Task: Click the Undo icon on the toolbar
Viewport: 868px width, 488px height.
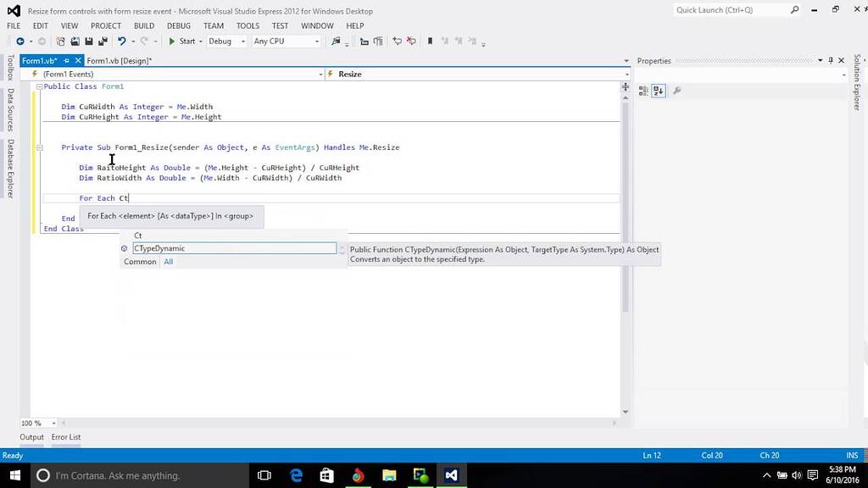Action: point(122,41)
